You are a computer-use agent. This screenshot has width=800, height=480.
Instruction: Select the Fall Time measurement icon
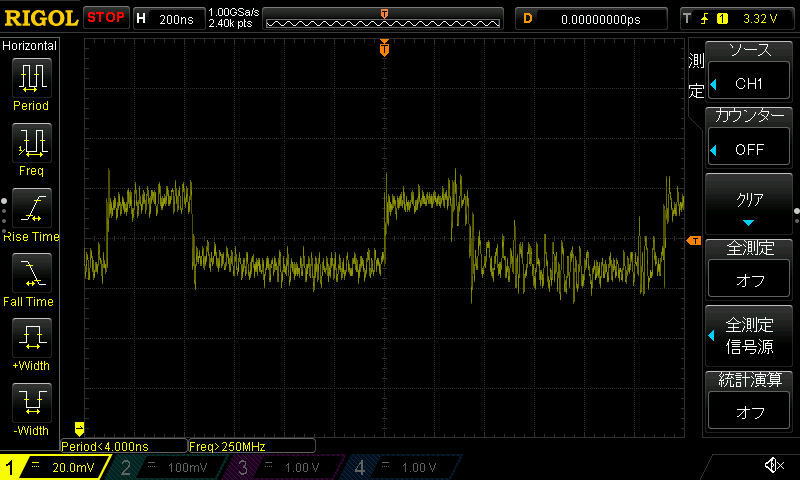(x=31, y=272)
